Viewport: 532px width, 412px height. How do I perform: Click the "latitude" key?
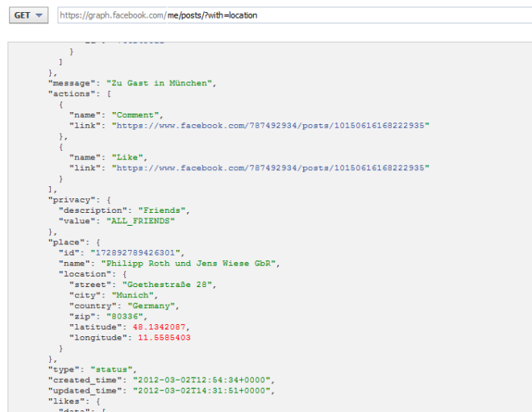(x=95, y=327)
